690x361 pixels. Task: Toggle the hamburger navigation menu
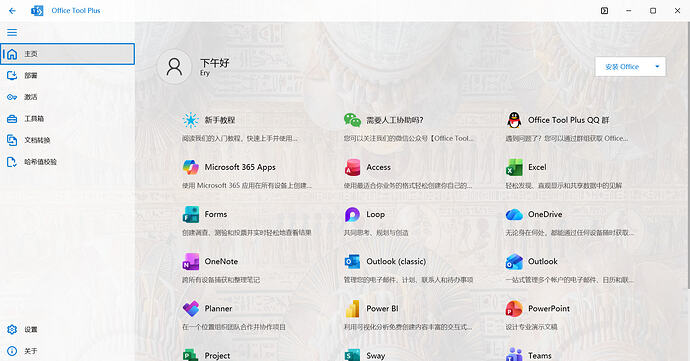point(12,33)
